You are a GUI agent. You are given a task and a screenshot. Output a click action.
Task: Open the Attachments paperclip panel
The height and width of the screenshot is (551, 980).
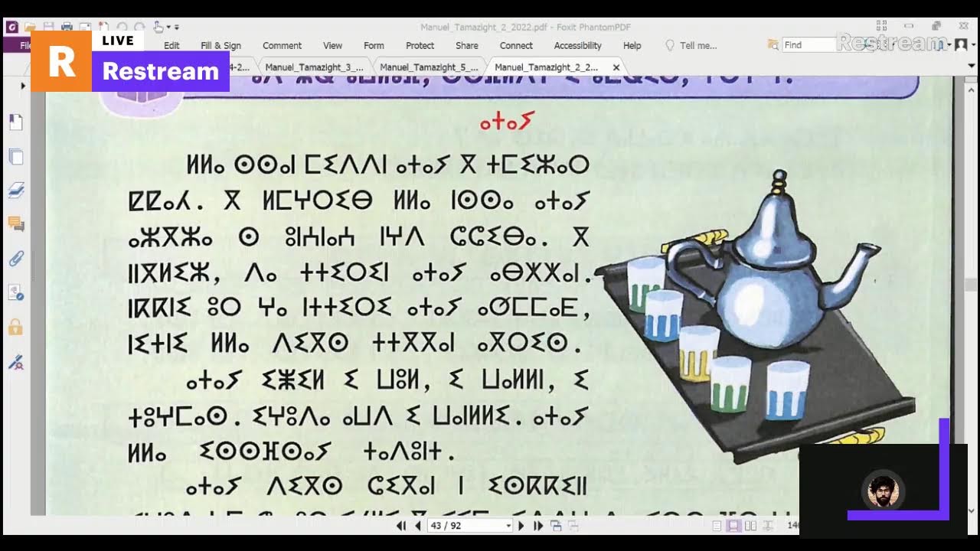15,259
